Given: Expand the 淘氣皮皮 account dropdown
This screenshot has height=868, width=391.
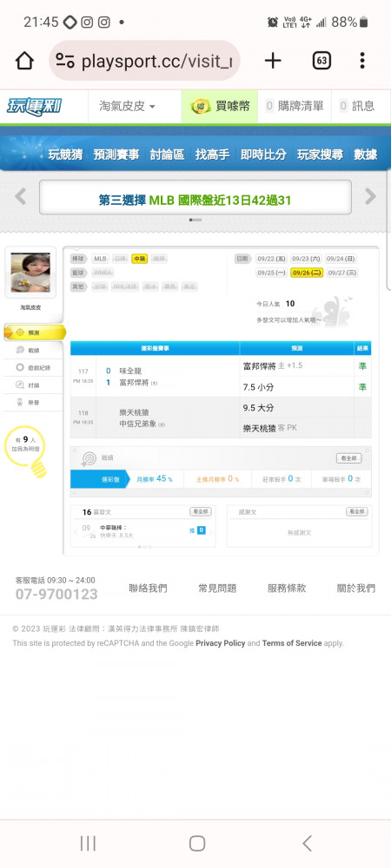Looking at the screenshot, I should pos(128,106).
